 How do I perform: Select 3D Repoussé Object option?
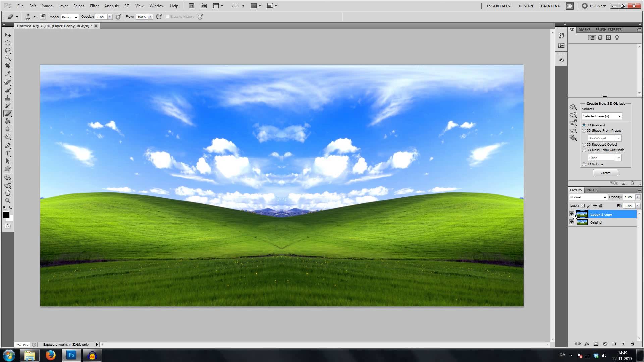pos(584,145)
